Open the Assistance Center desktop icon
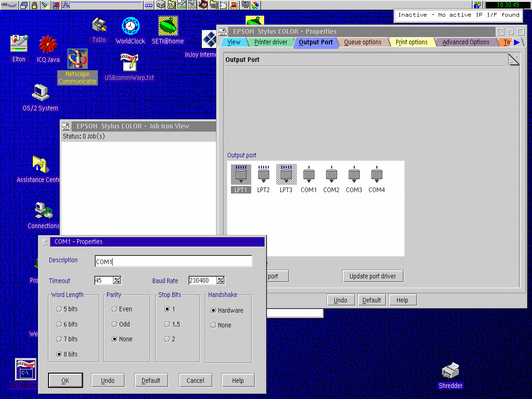Image resolution: width=532 pixels, height=399 pixels. click(x=38, y=169)
